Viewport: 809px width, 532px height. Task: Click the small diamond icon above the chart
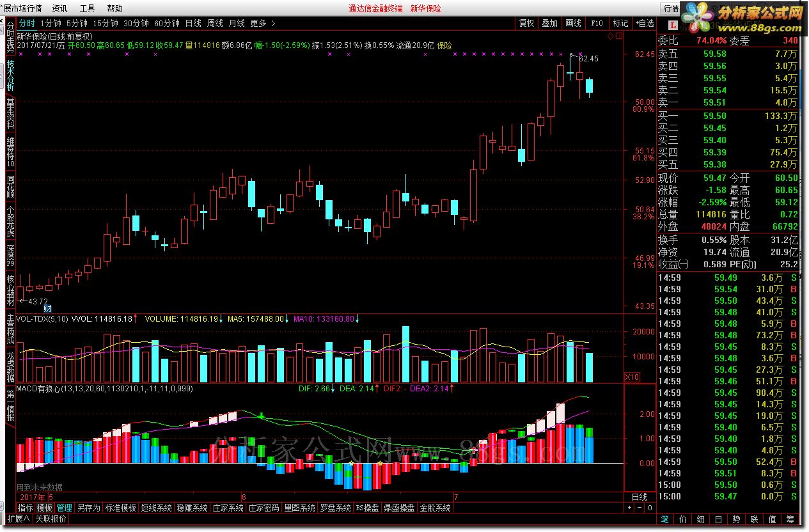(x=610, y=36)
